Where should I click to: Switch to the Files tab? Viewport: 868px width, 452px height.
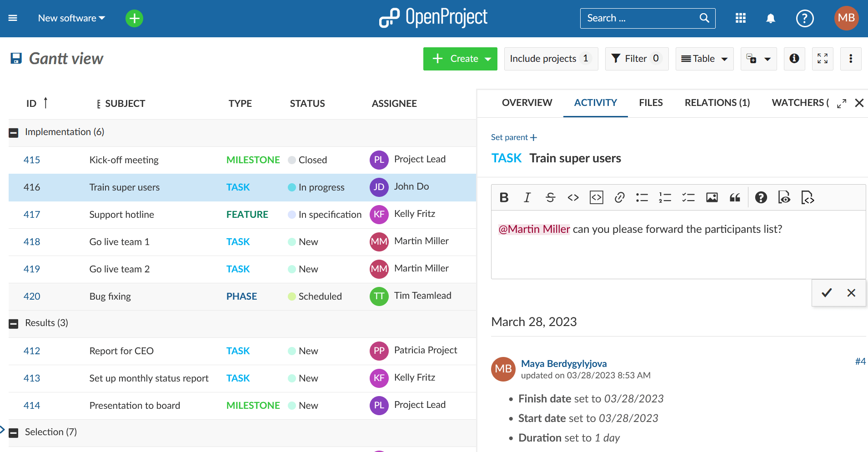(651, 103)
